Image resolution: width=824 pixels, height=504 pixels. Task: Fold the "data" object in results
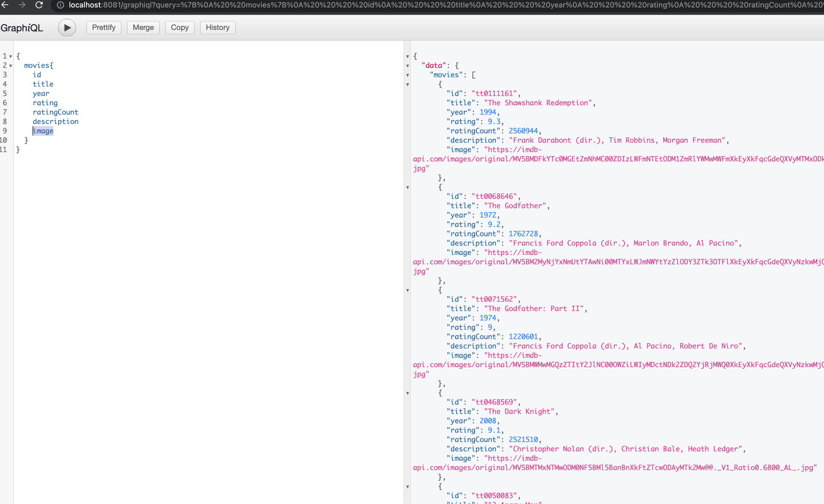(x=408, y=66)
